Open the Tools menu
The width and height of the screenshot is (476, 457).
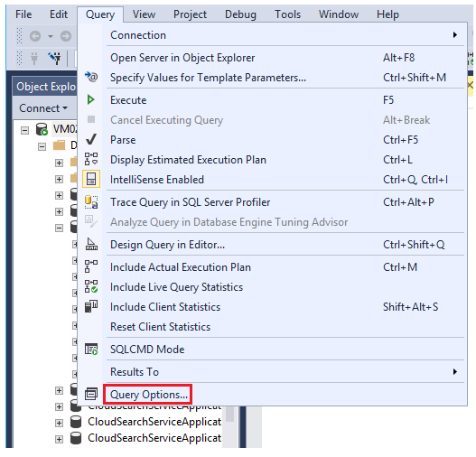coord(287,14)
